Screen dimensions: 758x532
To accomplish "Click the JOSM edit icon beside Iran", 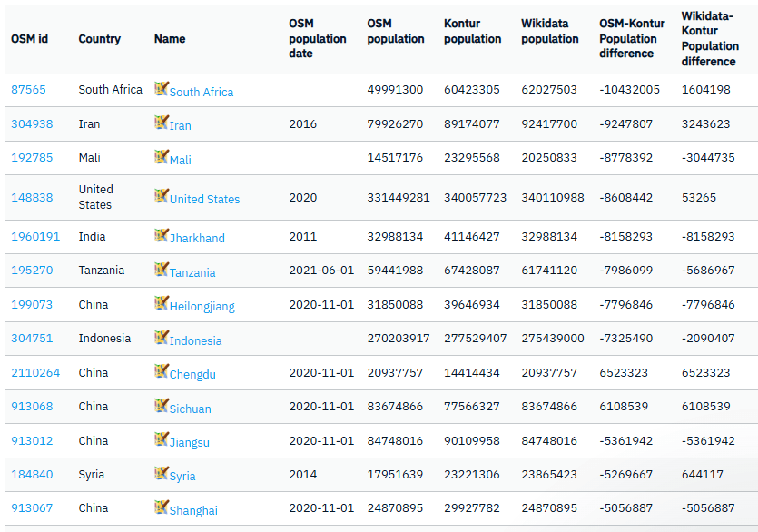I will 162,123.
